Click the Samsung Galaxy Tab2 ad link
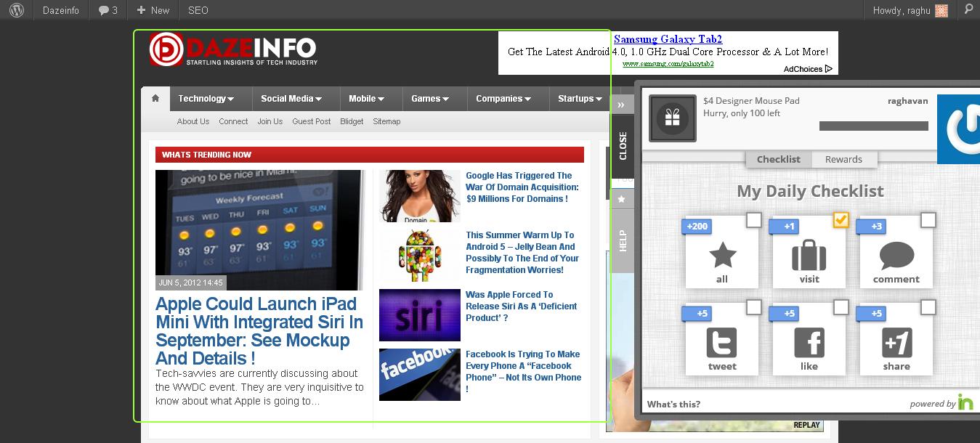 pos(668,39)
